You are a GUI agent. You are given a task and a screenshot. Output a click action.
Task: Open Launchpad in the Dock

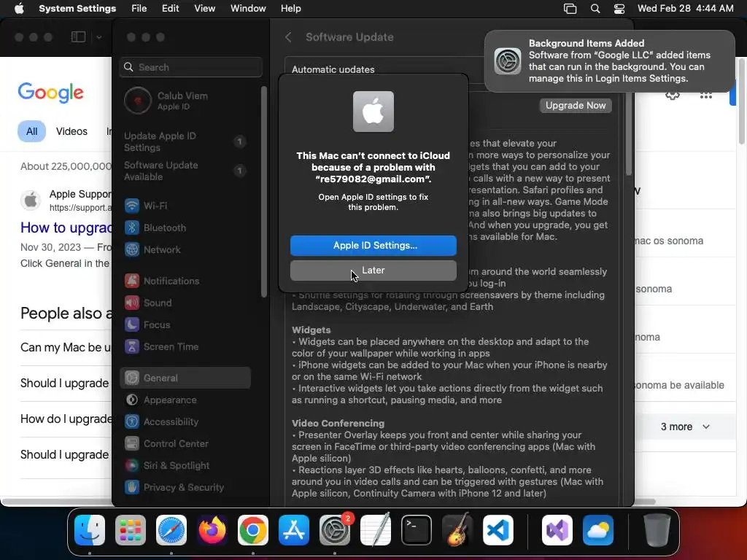tap(131, 530)
